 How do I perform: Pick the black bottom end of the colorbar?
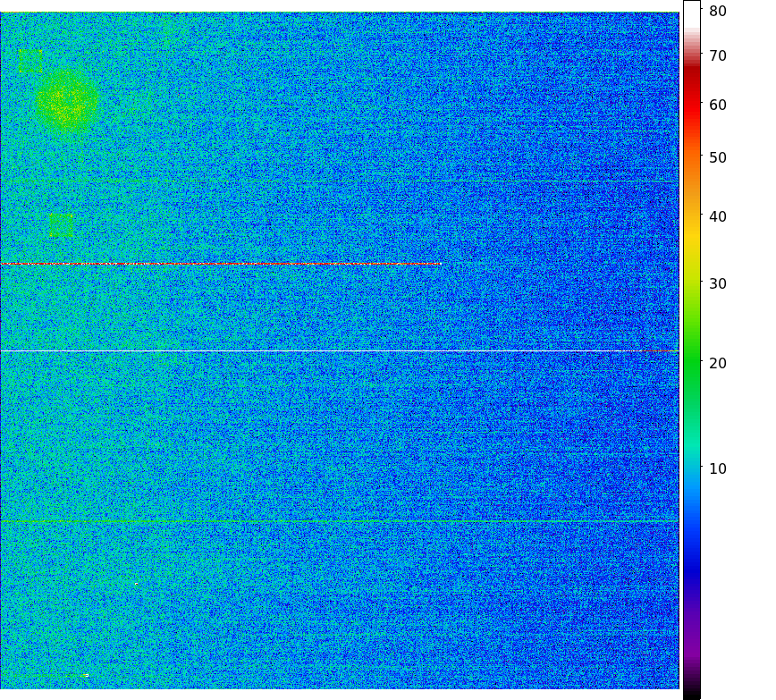pyautogui.click(x=691, y=694)
